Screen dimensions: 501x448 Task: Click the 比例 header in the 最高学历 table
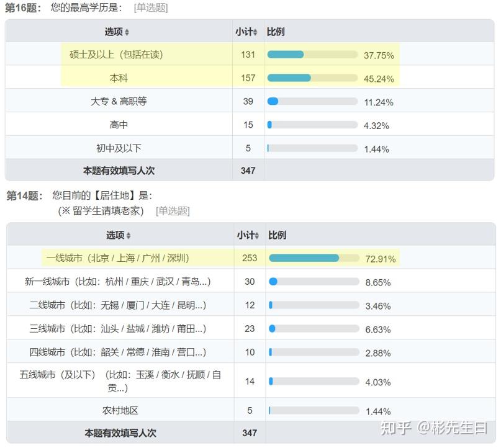pos(275,32)
